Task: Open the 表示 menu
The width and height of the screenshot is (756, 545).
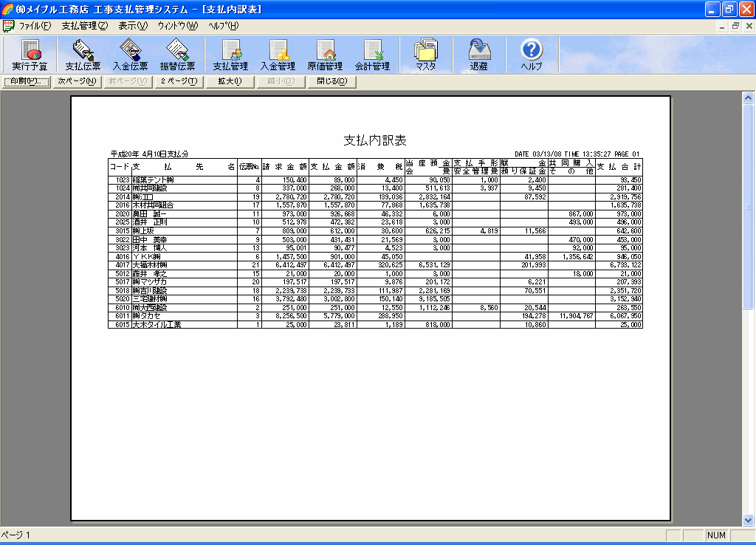Action: [133, 25]
